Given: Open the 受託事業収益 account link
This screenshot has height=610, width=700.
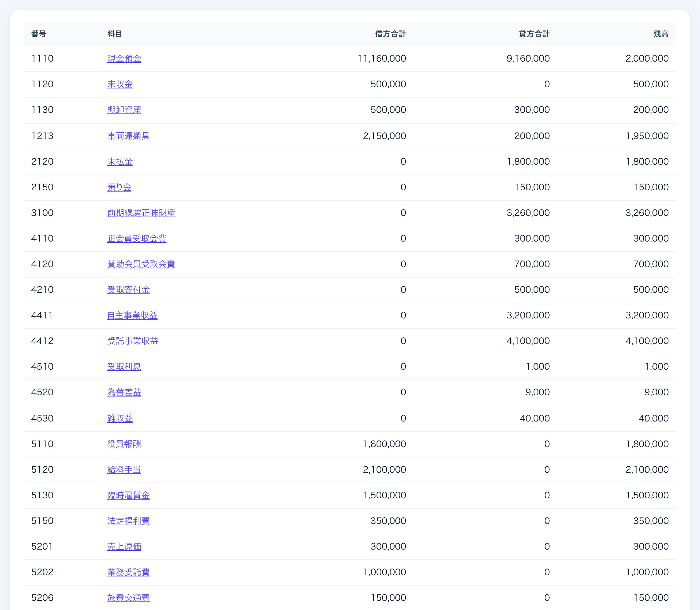Looking at the screenshot, I should 133,341.
